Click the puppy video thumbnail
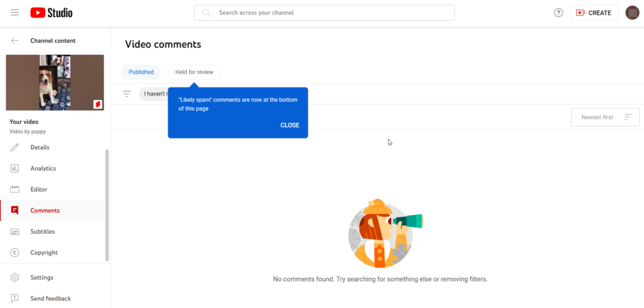This screenshot has width=644, height=308. click(55, 83)
